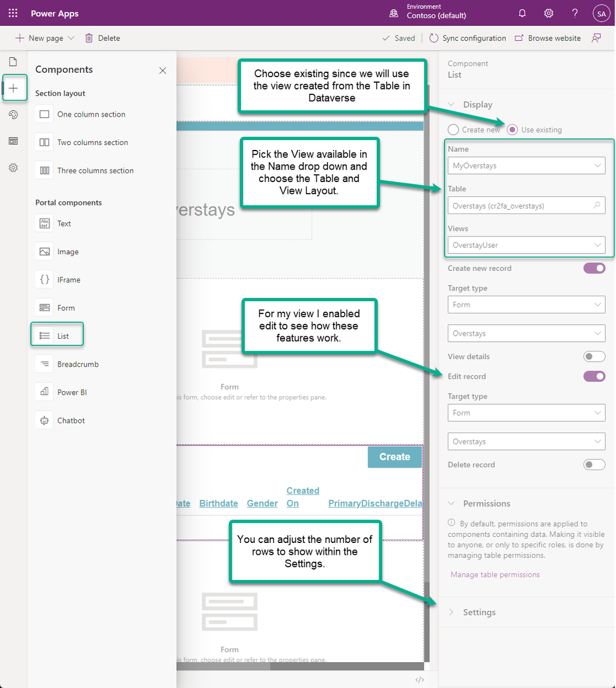
Task: Click the feedback person icon
Action: point(596,38)
